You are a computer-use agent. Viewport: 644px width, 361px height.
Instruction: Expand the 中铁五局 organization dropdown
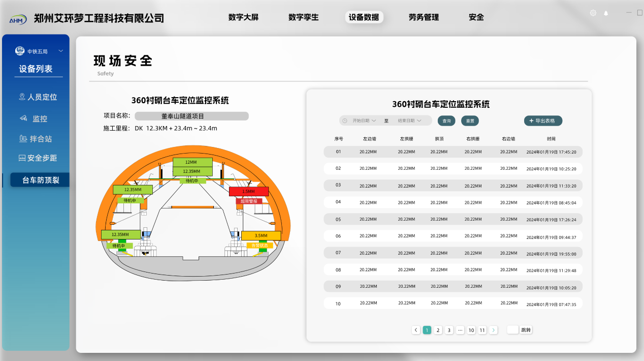pyautogui.click(x=61, y=51)
